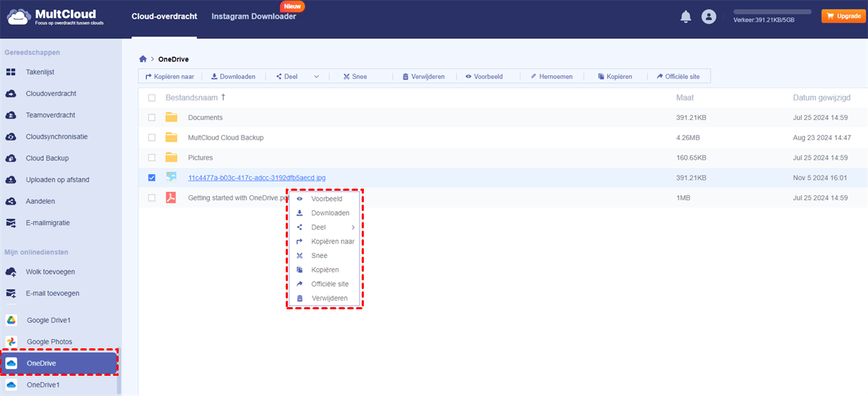Screen dimensions: 868x396
Task: Check the Getting started with OneDrive checkbox
Action: (152, 197)
